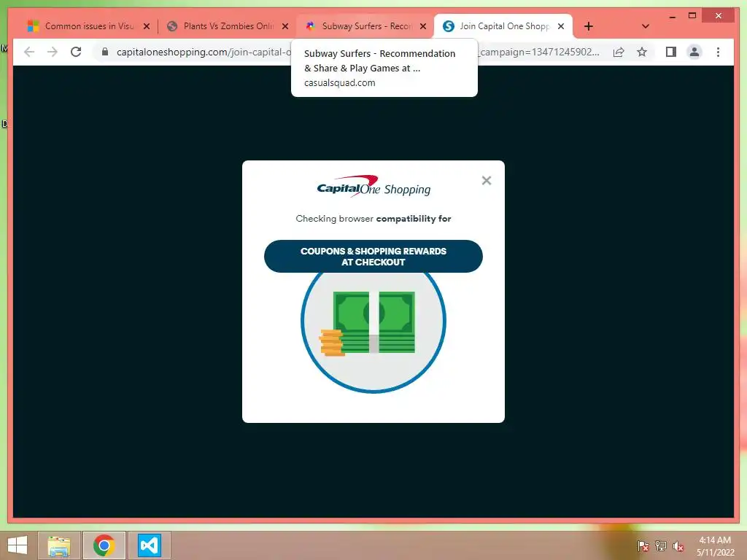Bookmark this page with the star icon
The height and width of the screenshot is (560, 747).
tap(642, 52)
